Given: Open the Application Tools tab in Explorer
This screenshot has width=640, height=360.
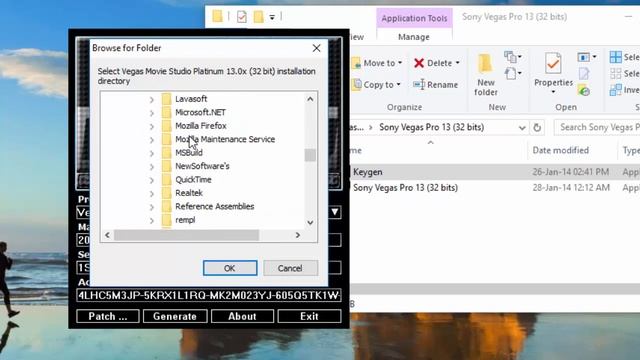Looking at the screenshot, I should pyautogui.click(x=414, y=18).
